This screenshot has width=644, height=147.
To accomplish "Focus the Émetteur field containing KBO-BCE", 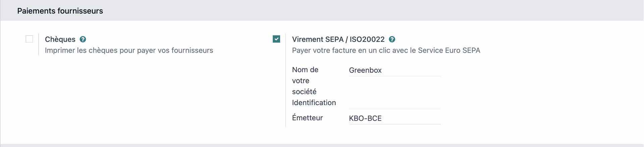I will point(394,118).
